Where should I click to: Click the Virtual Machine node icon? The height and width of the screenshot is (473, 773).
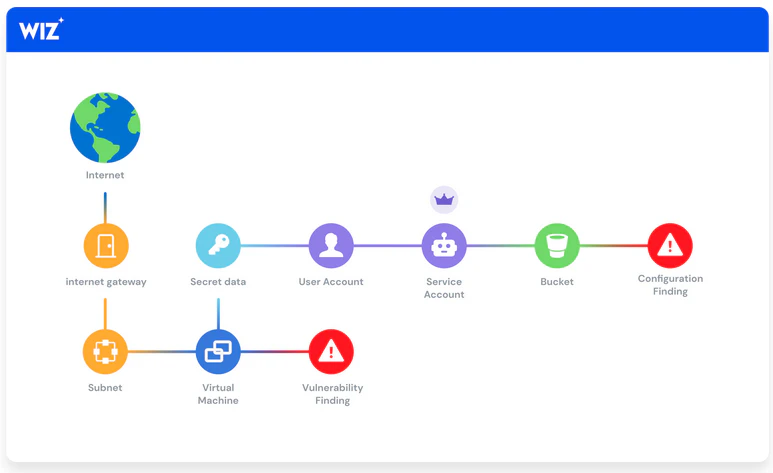218,352
